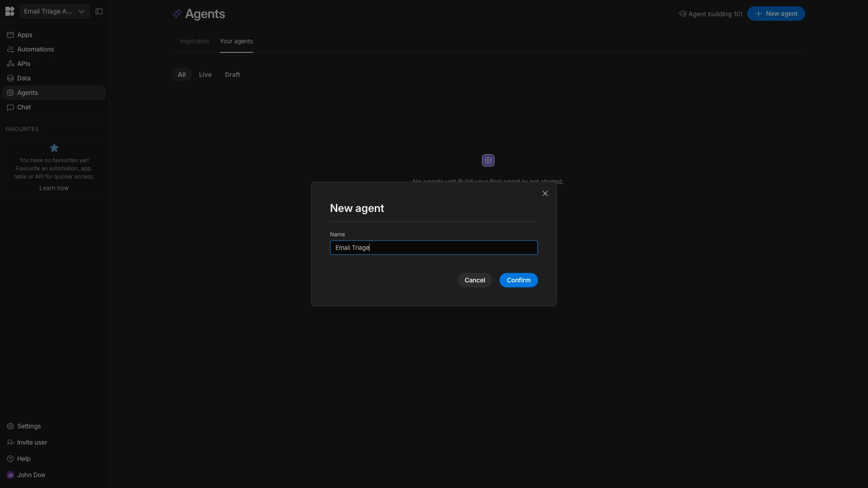The width and height of the screenshot is (868, 488).
Task: Click the Help item
Action: tap(24, 459)
